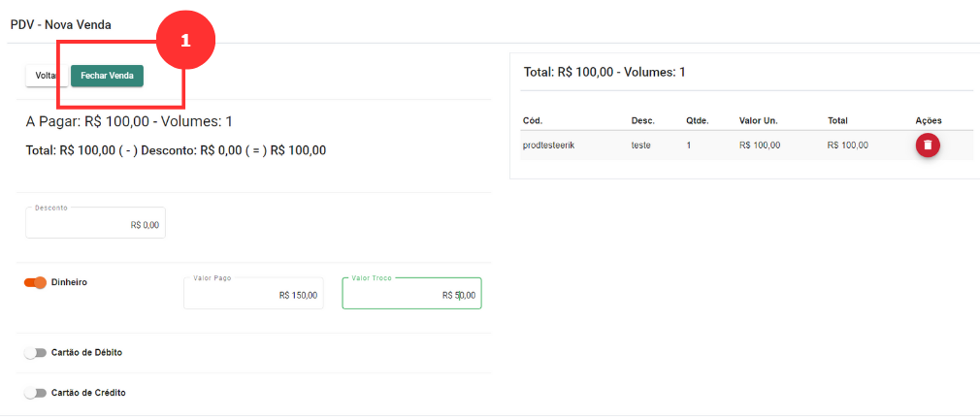Select the Valor Troco field
Screen dimensions: 980x418
[x=411, y=293]
